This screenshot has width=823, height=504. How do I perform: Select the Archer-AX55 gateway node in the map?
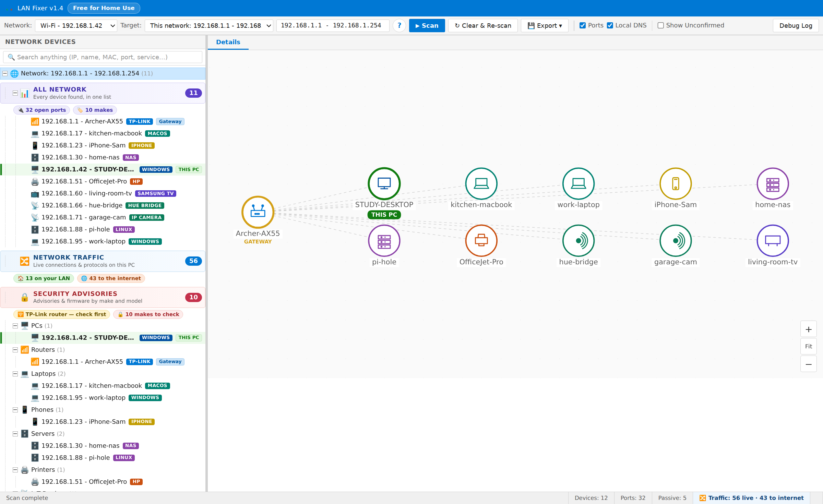coord(258,212)
